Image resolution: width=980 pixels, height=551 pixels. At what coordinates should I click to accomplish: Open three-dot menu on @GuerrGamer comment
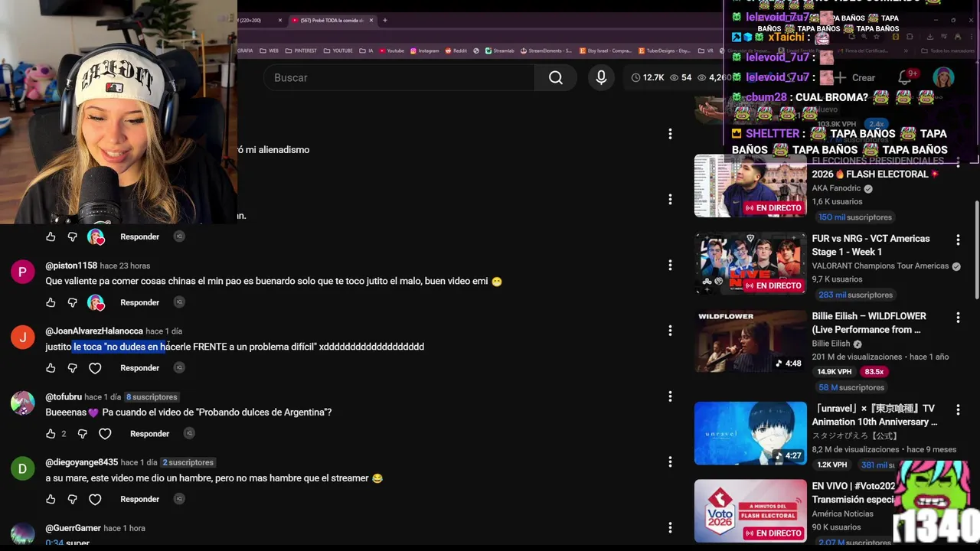pyautogui.click(x=670, y=528)
